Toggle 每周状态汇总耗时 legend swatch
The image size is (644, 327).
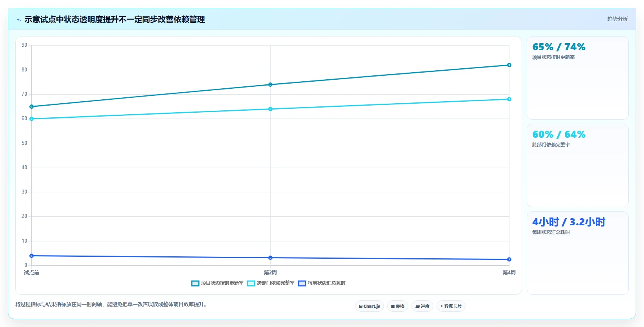[302, 283]
